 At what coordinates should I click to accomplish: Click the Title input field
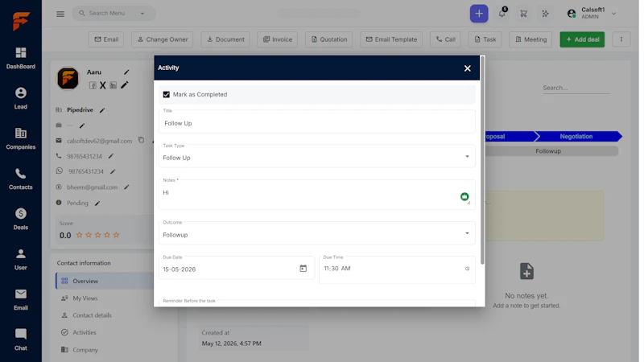316,121
